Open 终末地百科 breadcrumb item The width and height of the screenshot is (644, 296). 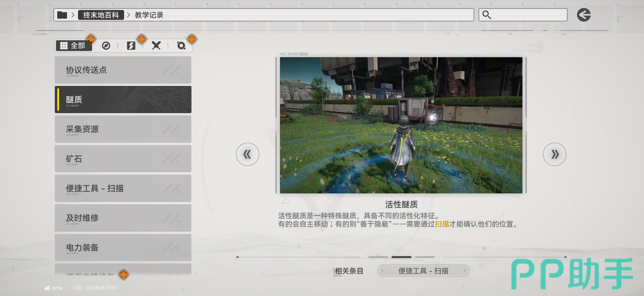[x=101, y=15]
